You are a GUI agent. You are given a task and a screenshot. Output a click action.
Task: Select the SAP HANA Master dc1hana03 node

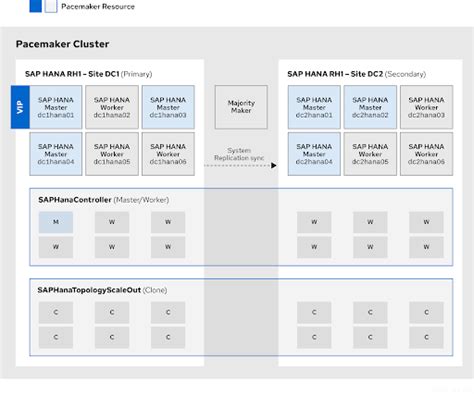(168, 107)
